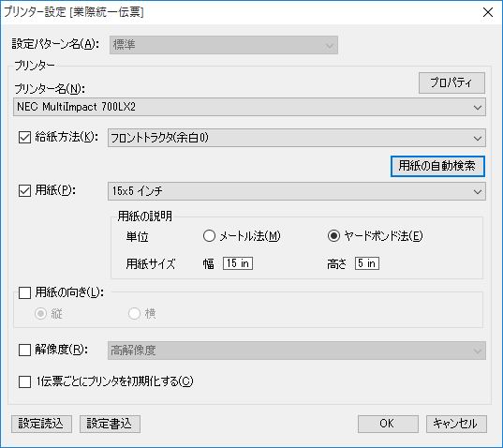Check 1伝票ごとにプリンタを初期化する option
The height and width of the screenshot is (448, 503).
tap(24, 381)
